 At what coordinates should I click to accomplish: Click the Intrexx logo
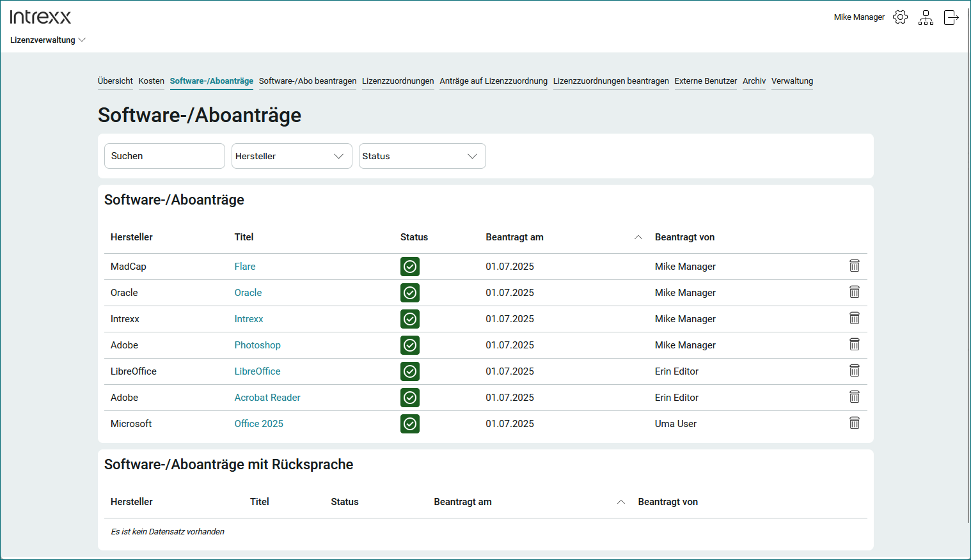pyautogui.click(x=40, y=17)
